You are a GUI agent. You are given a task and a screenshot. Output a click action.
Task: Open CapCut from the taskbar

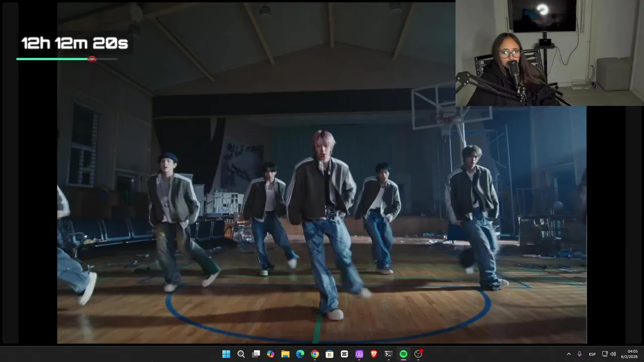(344, 354)
